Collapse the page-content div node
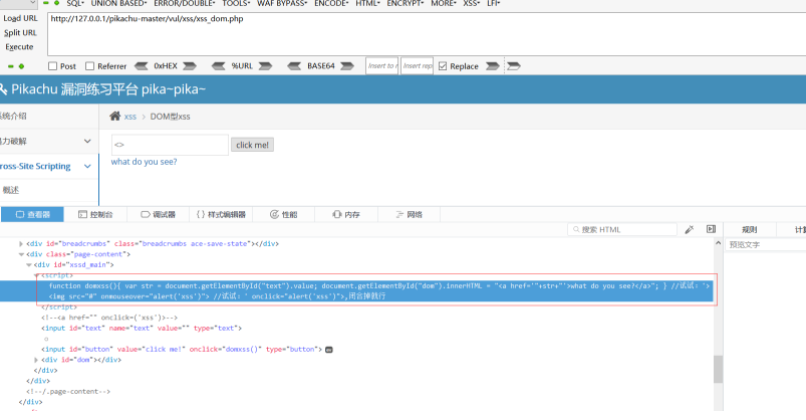806x420 pixels. (21, 254)
